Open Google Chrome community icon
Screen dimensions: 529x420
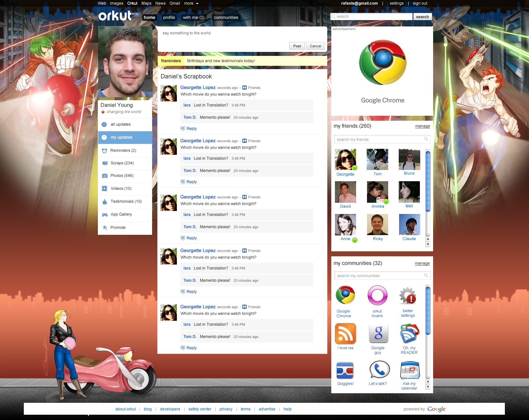pos(346,295)
